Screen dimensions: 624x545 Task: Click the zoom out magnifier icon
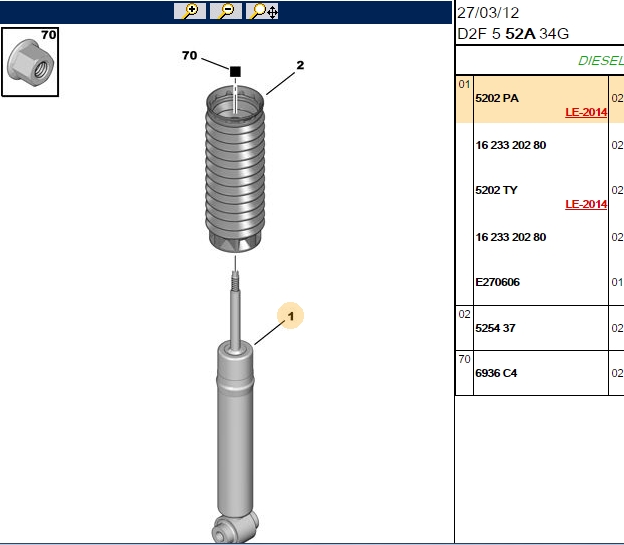point(226,11)
